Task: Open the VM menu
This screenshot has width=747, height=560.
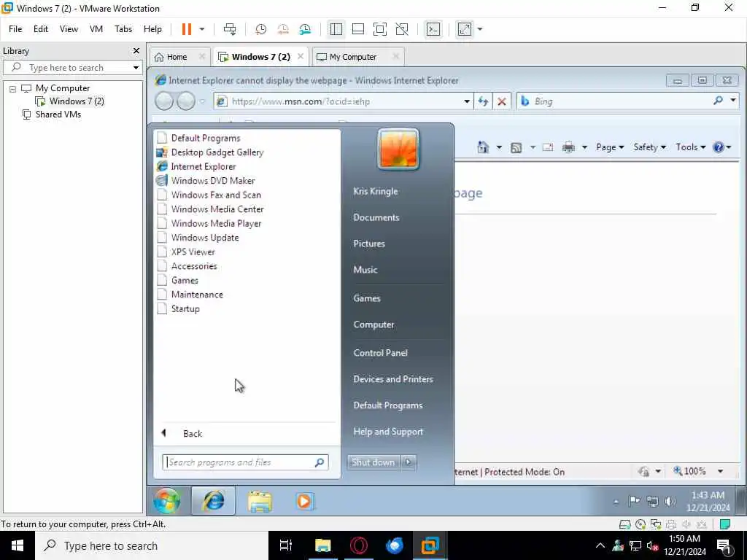Action: (x=96, y=29)
